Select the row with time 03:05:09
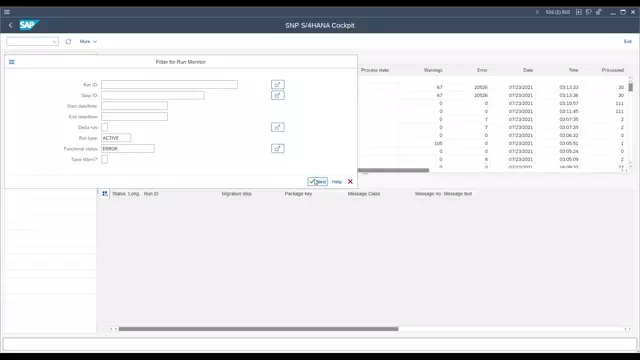The width and height of the screenshot is (640, 360). click(x=492, y=159)
